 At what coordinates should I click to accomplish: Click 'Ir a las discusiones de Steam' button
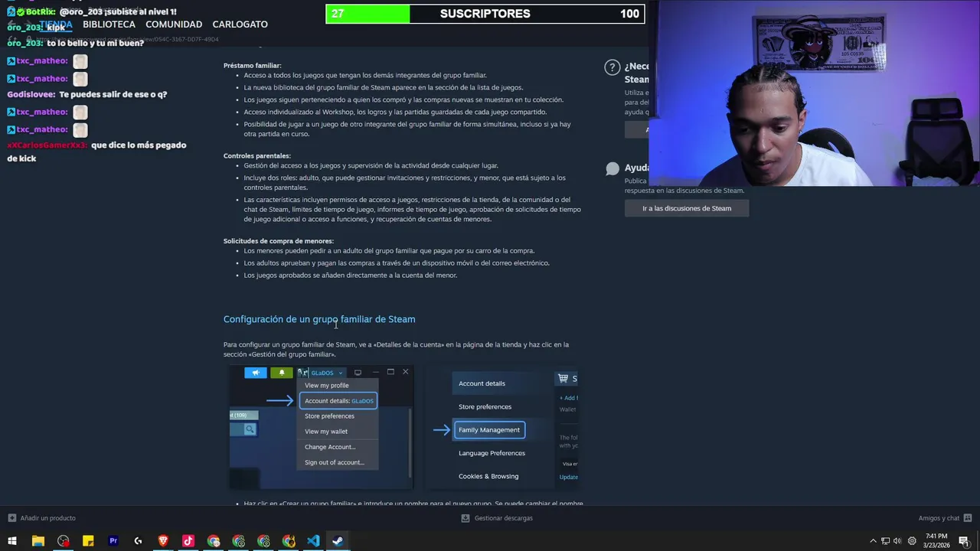click(x=687, y=208)
